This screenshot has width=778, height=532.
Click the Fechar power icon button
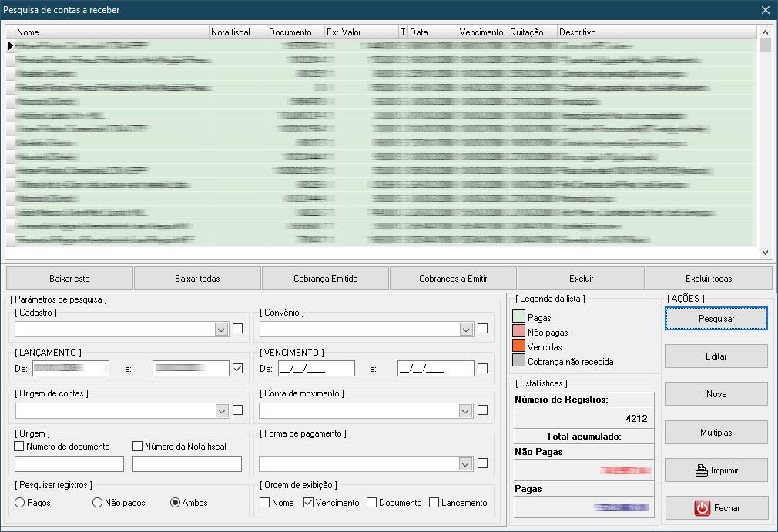[x=716, y=508]
